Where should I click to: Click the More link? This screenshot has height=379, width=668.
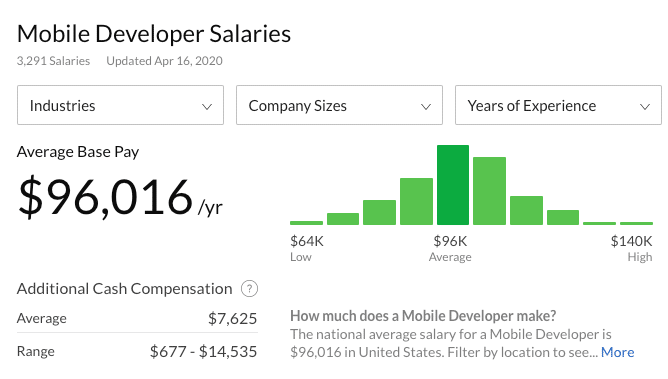[617, 352]
